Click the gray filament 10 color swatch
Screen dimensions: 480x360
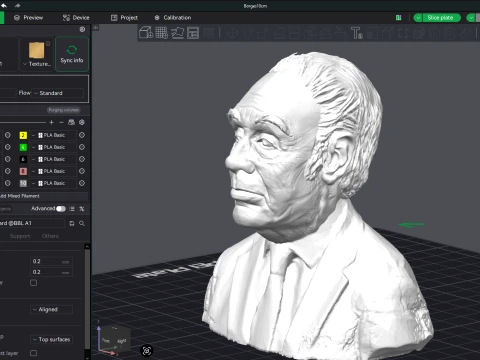click(x=23, y=183)
